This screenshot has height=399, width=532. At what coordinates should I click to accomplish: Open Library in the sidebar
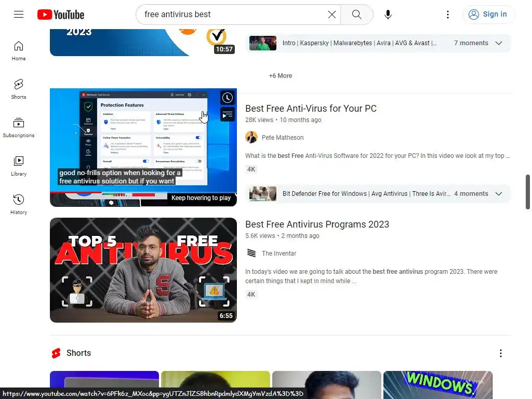[19, 166]
